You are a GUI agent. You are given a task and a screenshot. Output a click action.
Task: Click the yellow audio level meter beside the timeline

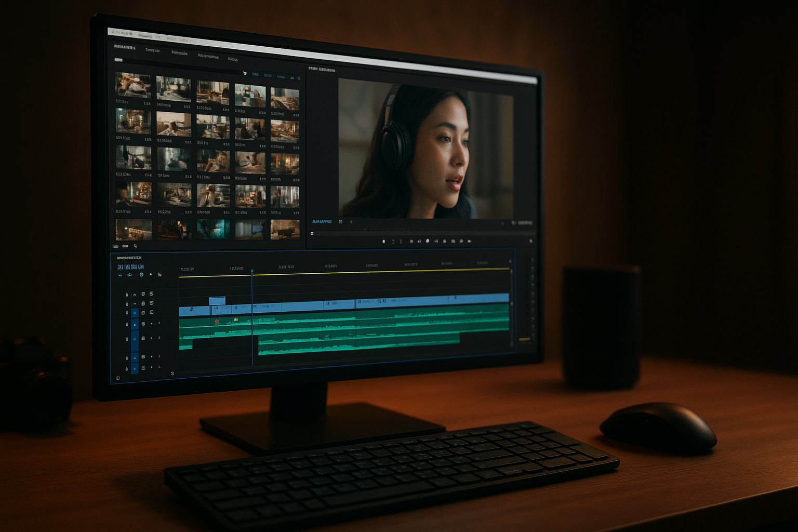tap(524, 339)
